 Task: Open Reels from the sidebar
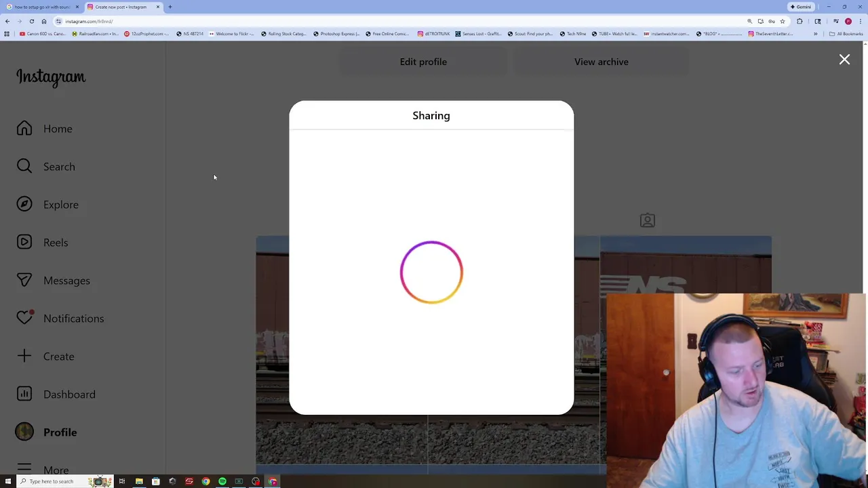click(x=43, y=243)
